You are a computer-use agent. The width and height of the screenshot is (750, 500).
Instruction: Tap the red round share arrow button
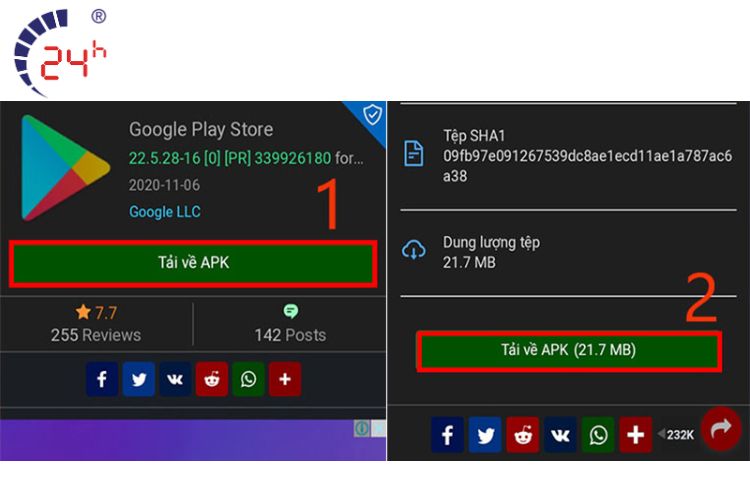click(721, 429)
